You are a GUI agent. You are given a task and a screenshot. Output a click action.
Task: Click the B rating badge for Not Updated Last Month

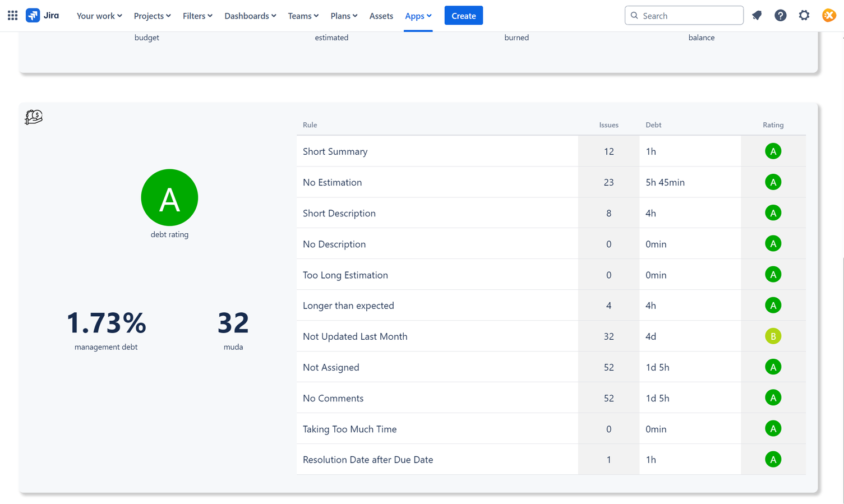[x=773, y=336]
